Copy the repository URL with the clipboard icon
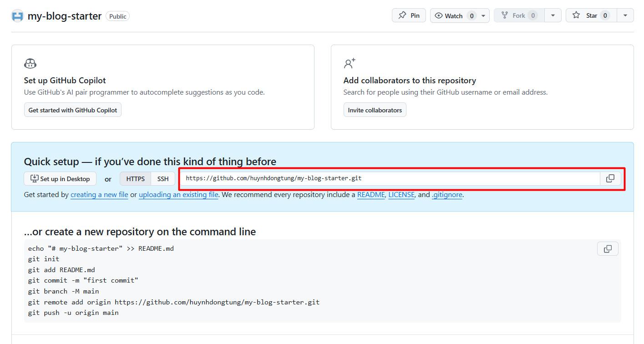Viewport: 644px width, 344px height. coord(610,178)
